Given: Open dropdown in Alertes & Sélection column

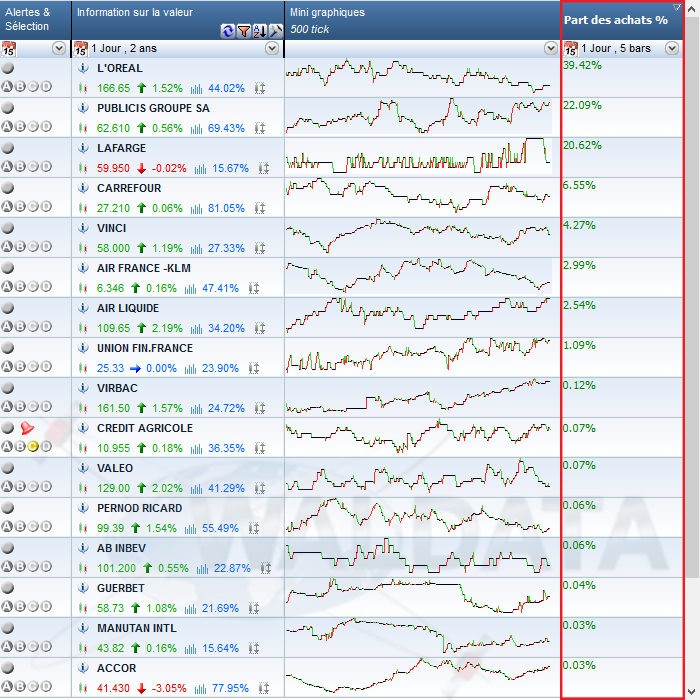Looking at the screenshot, I should [x=59, y=48].
